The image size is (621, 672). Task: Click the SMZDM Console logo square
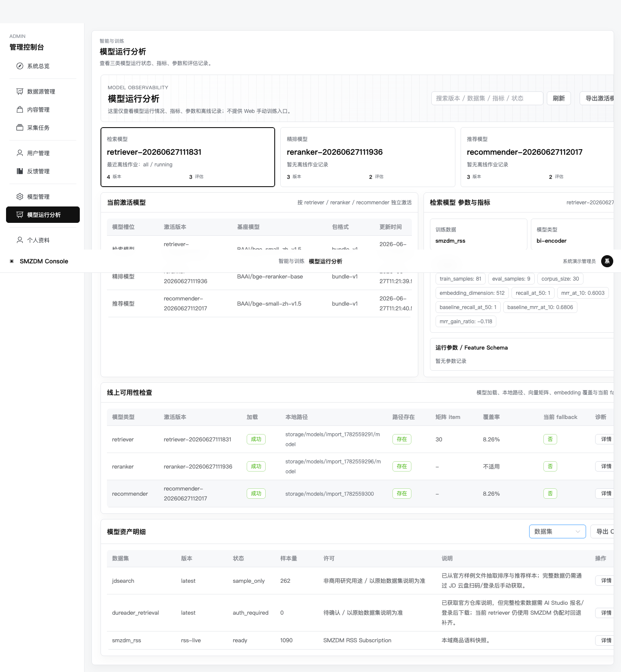[x=12, y=261]
